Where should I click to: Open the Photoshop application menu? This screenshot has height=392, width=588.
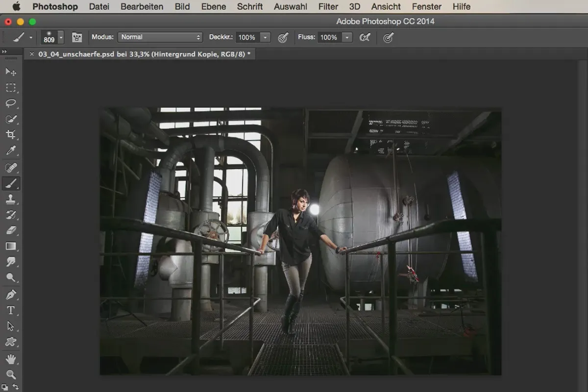pos(55,7)
